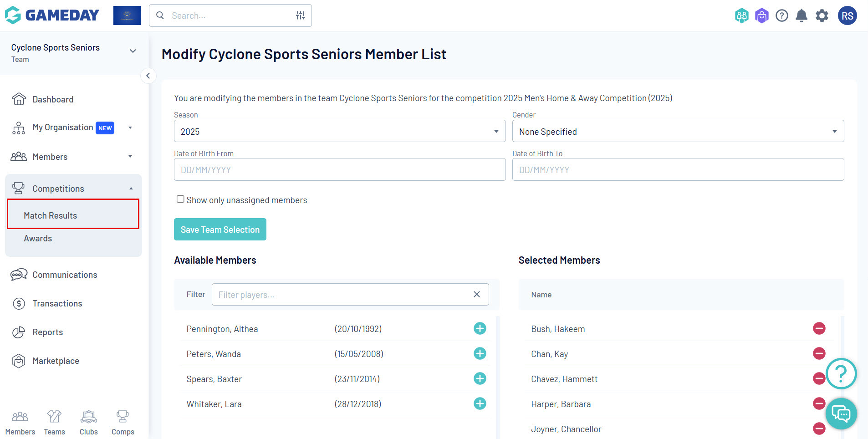Viewport: 868px width, 439px height.
Task: Add Pennington, Althea to selected members
Action: point(480,328)
